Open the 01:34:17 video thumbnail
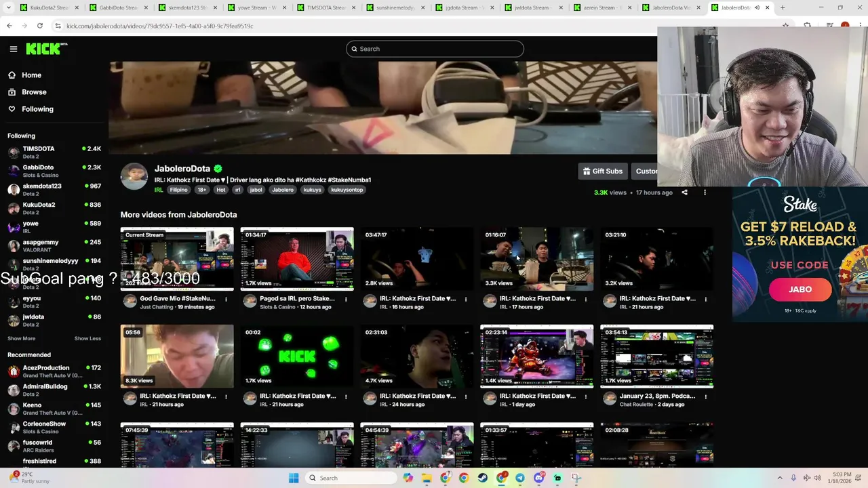Viewport: 868px width, 488px height. [x=297, y=259]
